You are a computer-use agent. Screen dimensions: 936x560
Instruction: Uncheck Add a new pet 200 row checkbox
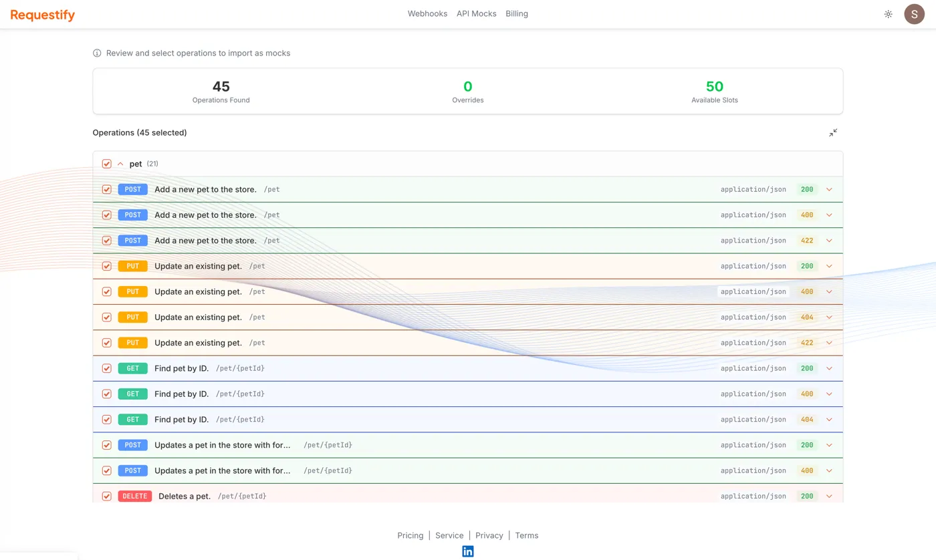click(106, 189)
